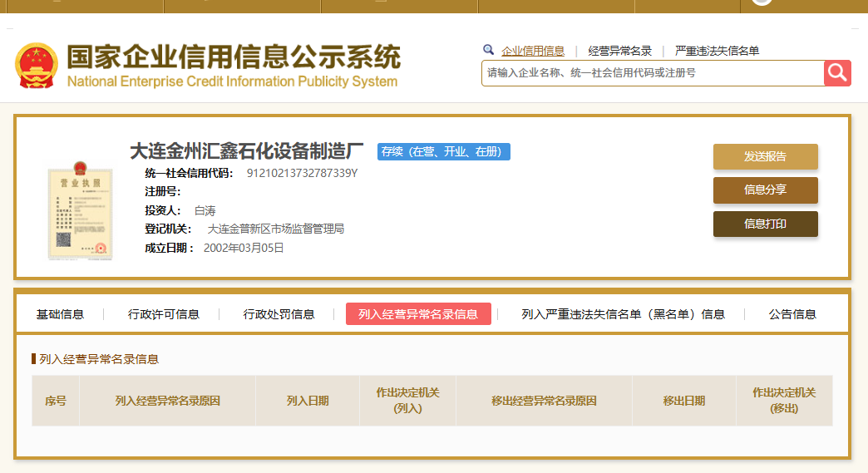This screenshot has width=868, height=473.
Task: Open the 行政许可信息 tab
Action: pos(164,314)
